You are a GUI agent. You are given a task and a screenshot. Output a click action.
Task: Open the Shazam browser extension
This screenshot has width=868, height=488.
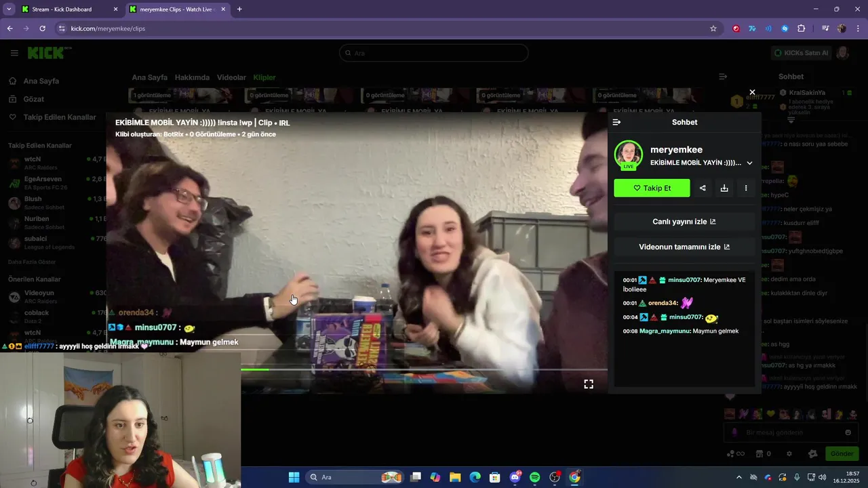(x=785, y=28)
